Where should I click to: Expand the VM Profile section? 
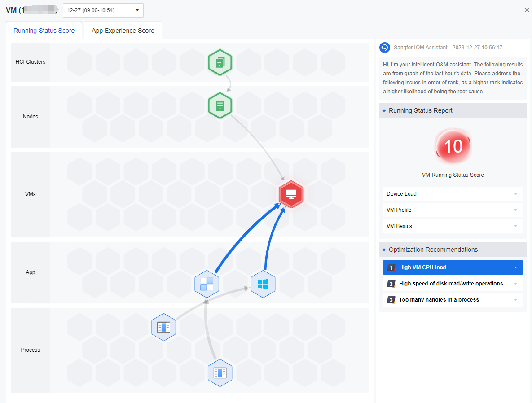[453, 210]
